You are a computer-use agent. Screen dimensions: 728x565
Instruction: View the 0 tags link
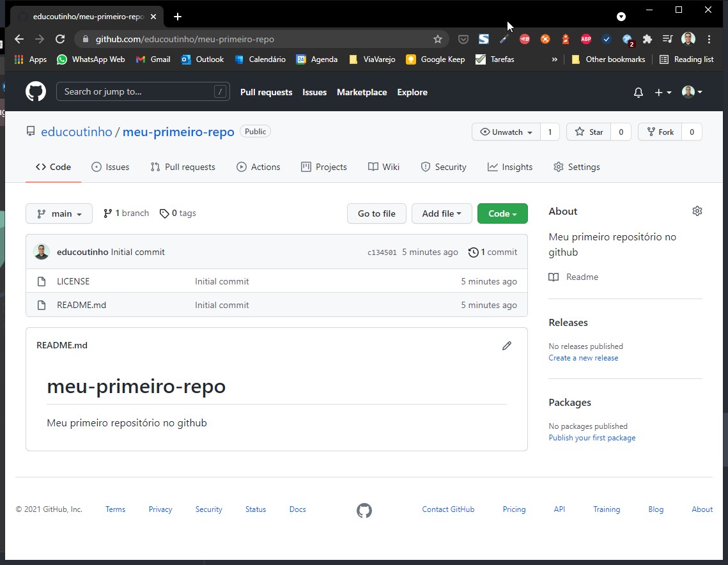(178, 213)
